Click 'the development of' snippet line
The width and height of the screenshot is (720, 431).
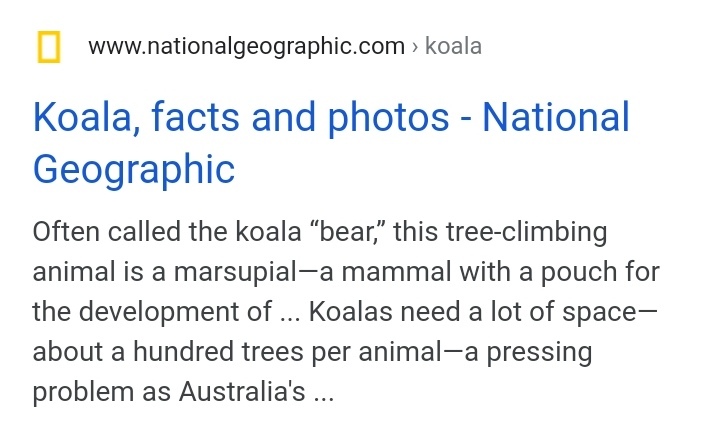[152, 312]
